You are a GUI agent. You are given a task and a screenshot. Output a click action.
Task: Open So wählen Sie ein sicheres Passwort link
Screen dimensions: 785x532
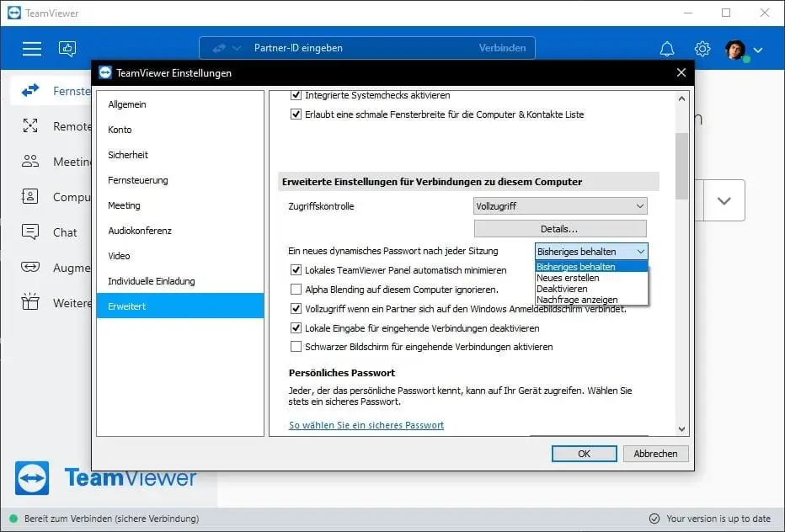(366, 425)
